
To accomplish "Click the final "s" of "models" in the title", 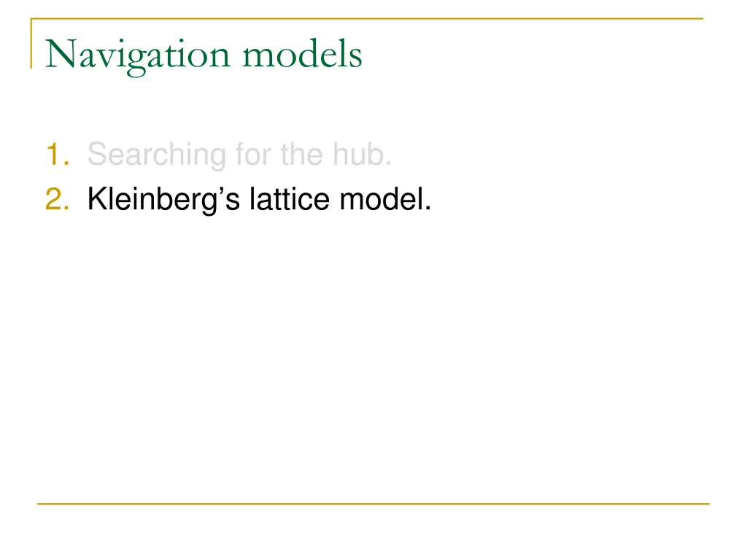I will click(x=355, y=57).
